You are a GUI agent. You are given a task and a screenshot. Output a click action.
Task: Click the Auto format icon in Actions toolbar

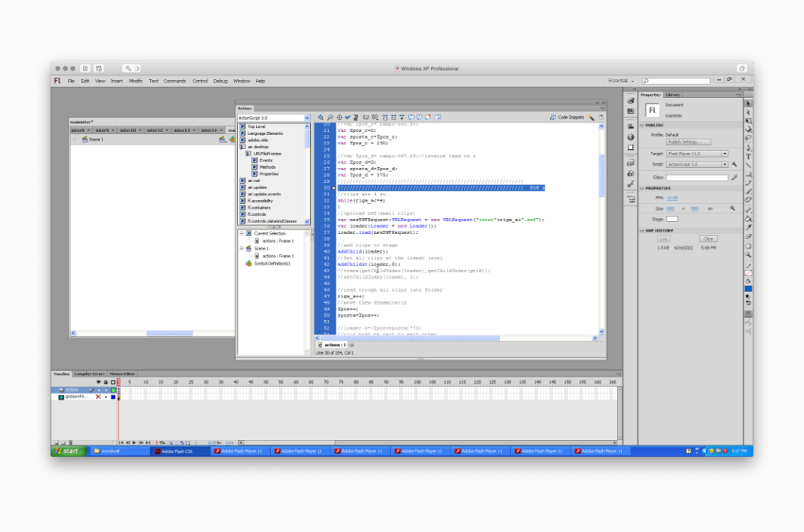coord(356,118)
